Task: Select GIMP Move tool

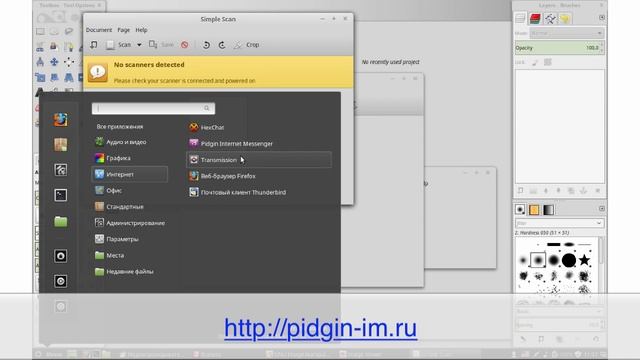Action: click(54, 62)
